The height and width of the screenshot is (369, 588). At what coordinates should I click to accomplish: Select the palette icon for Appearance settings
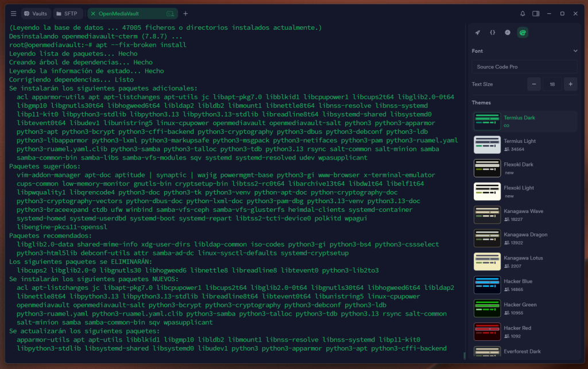point(522,33)
